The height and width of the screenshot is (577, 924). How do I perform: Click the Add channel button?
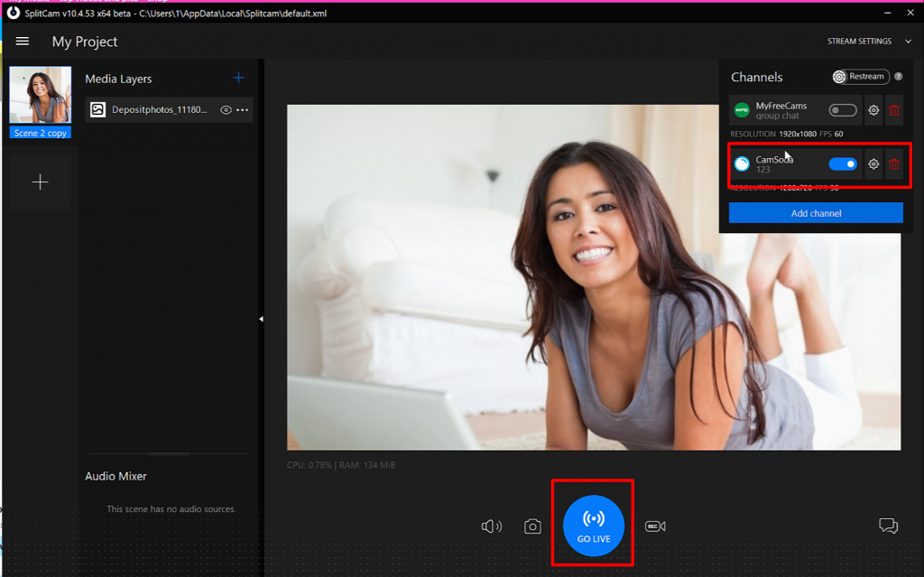pyautogui.click(x=816, y=213)
